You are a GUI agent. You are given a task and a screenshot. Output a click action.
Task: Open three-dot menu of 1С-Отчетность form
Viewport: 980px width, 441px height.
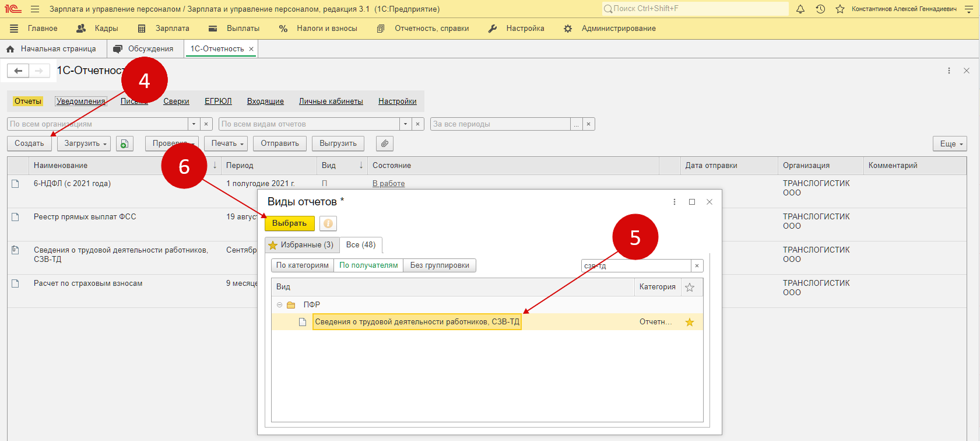pyautogui.click(x=949, y=71)
